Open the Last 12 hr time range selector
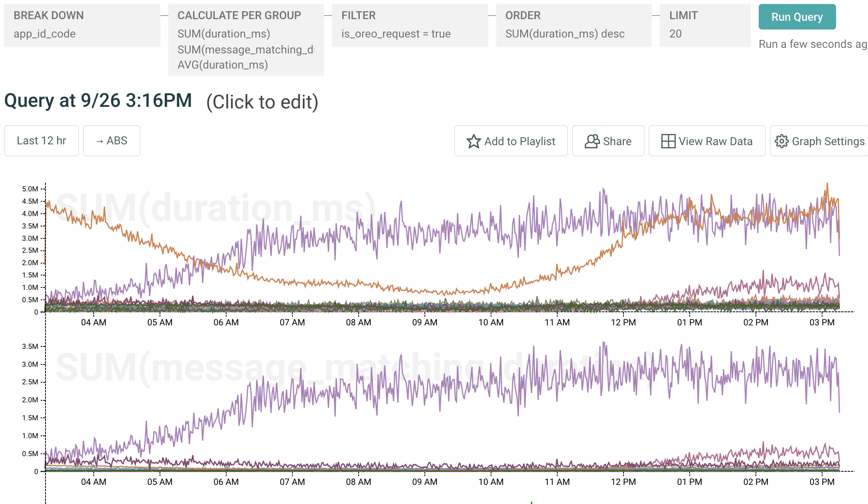Viewport: 868px width, 504px height. point(41,141)
